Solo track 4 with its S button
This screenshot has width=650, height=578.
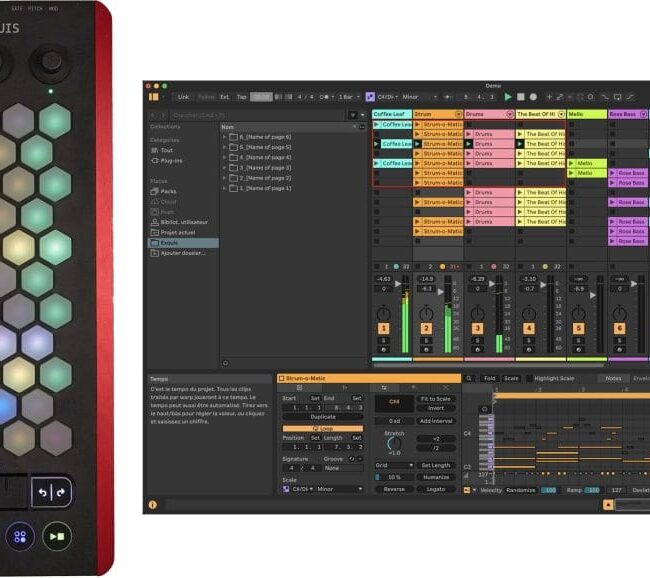coord(529,340)
